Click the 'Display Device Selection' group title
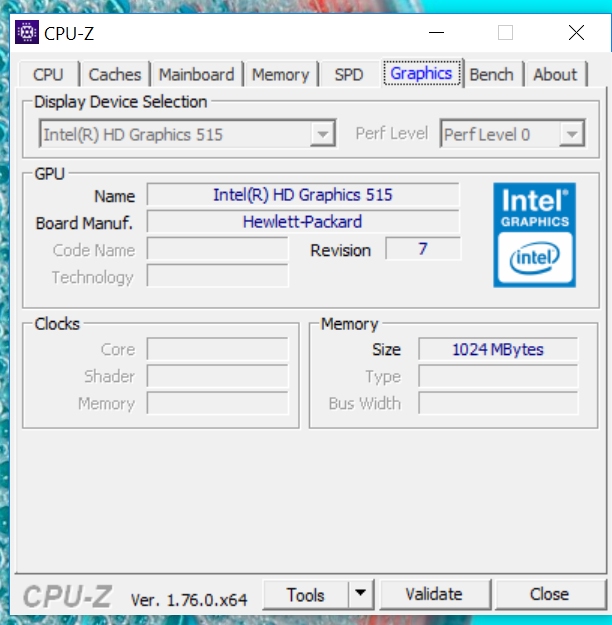This screenshot has width=612, height=625. pyautogui.click(x=121, y=102)
